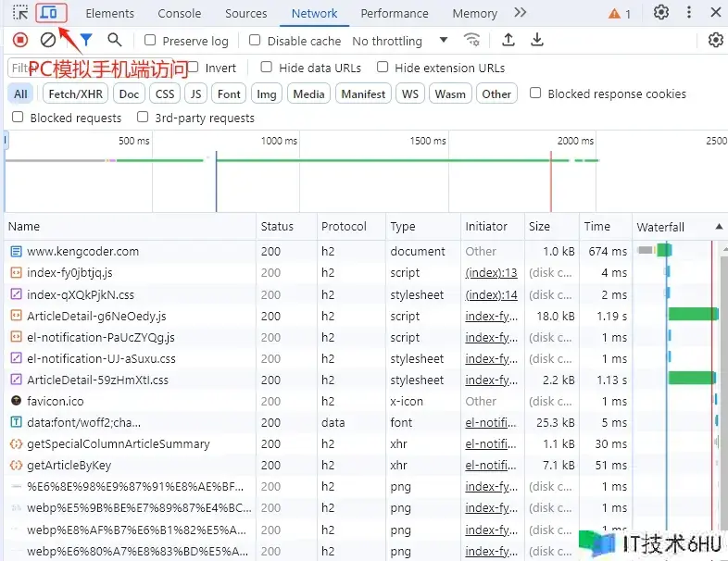Filter requests by Fetch/XHR type
728x561 pixels.
click(76, 93)
